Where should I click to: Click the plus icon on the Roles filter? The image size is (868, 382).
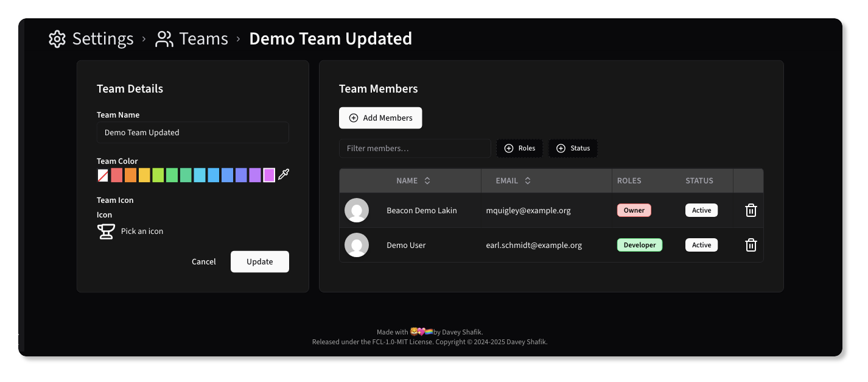(509, 148)
